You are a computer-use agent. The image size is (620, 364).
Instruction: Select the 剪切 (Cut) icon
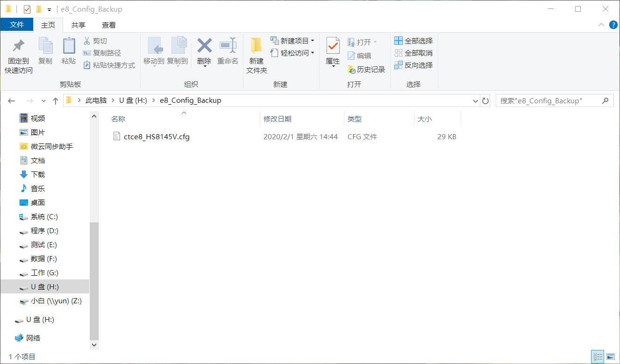click(x=95, y=41)
